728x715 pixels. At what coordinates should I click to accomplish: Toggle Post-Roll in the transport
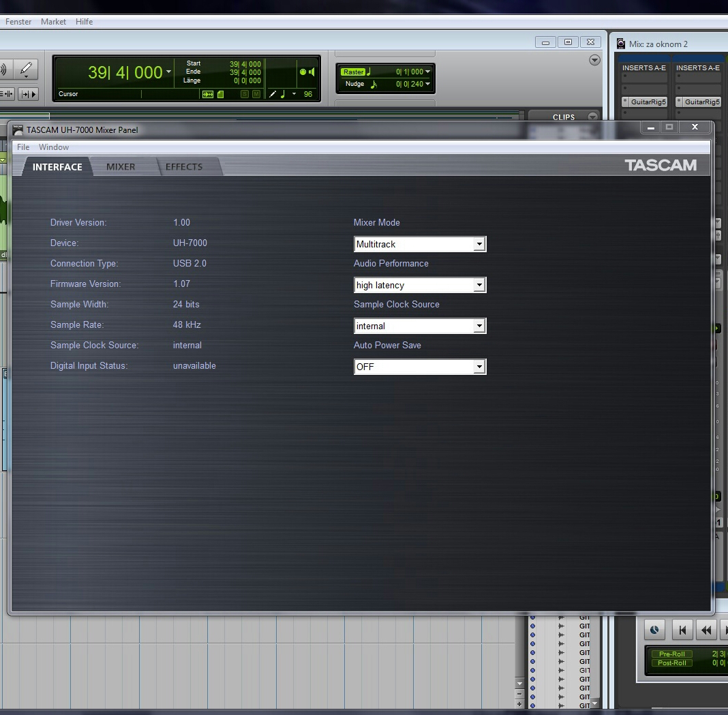pos(672,663)
